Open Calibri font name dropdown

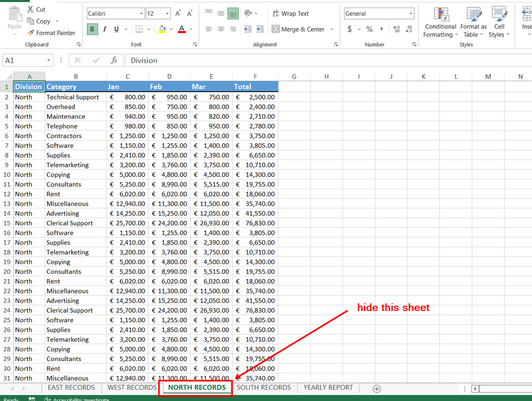coord(141,13)
